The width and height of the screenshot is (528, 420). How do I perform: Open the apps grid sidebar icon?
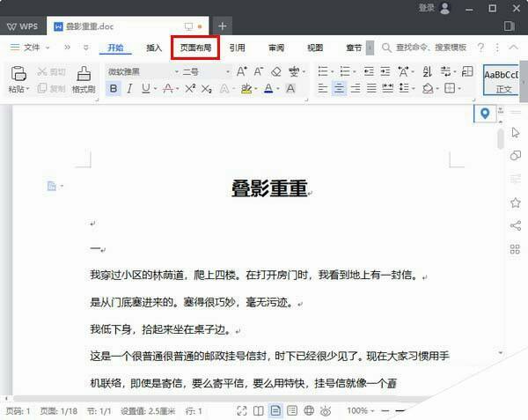coord(515,249)
